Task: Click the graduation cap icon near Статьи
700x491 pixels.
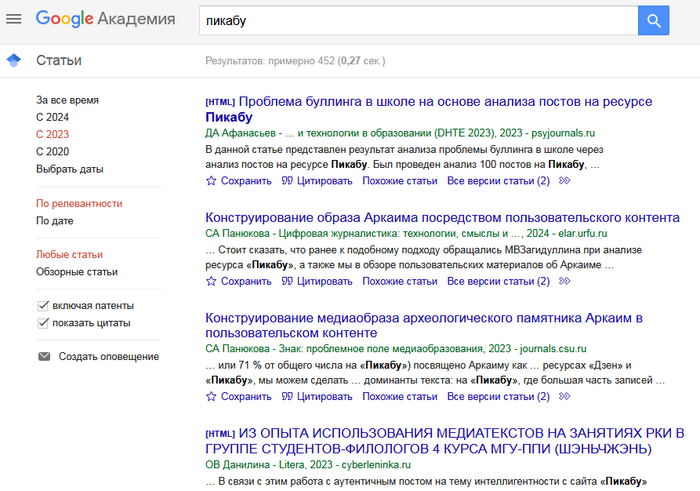Action: coord(14,60)
